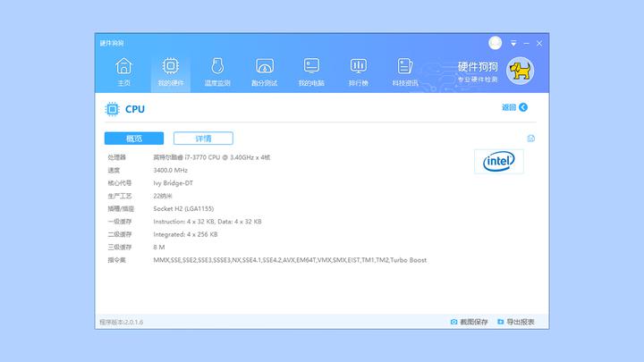Screen dimensions: 644x362
Task: Open 我的硬件 chip icon
Action: point(171,65)
